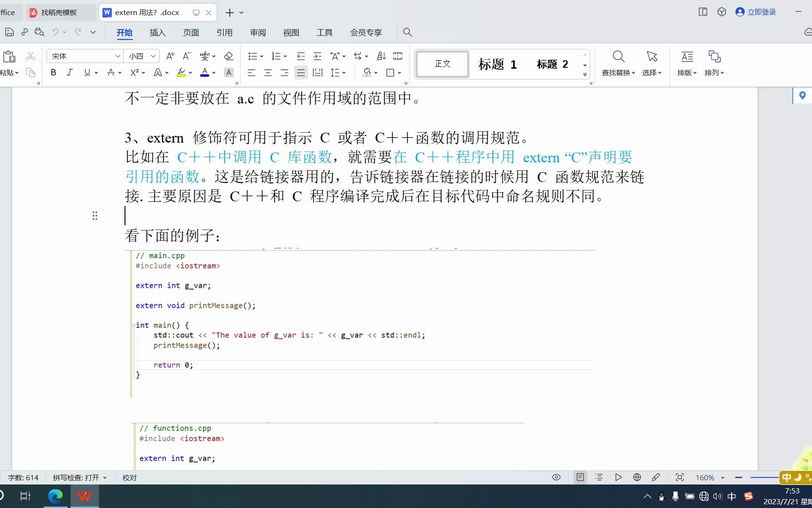Screen dimensions: 812x508
Task: Open the 插入 ribbon tab
Action: (157, 32)
